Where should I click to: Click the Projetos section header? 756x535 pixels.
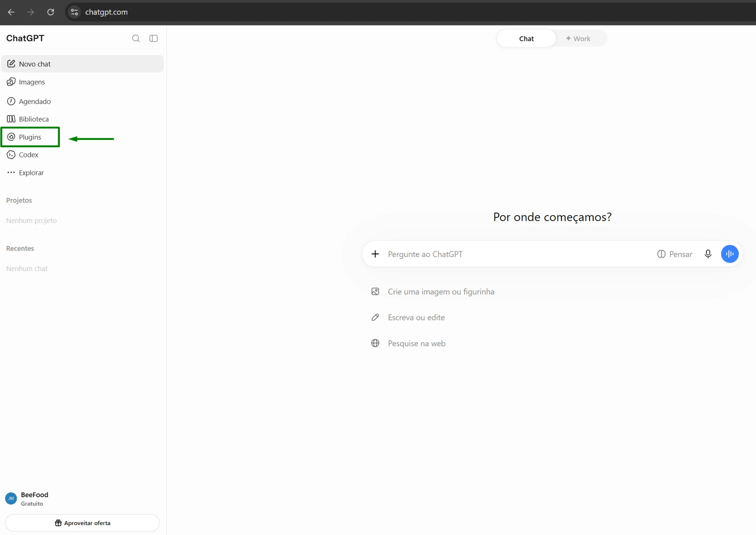(19, 200)
